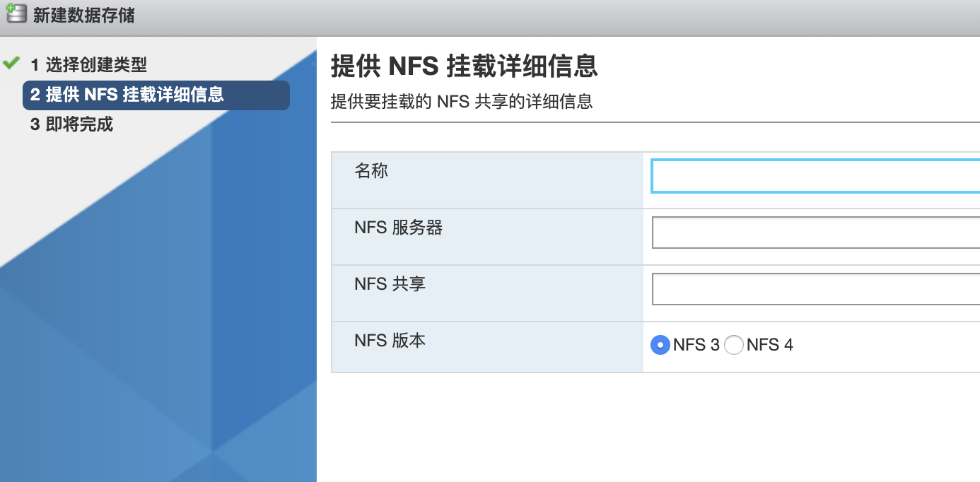
Task: Choose NFS 4 as the NFS version
Action: [734, 345]
